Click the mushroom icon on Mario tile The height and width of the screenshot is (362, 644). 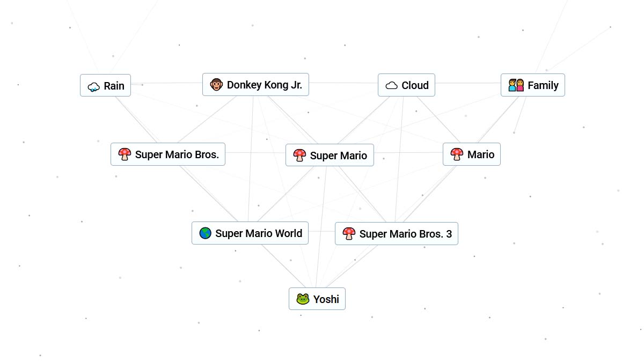(456, 154)
